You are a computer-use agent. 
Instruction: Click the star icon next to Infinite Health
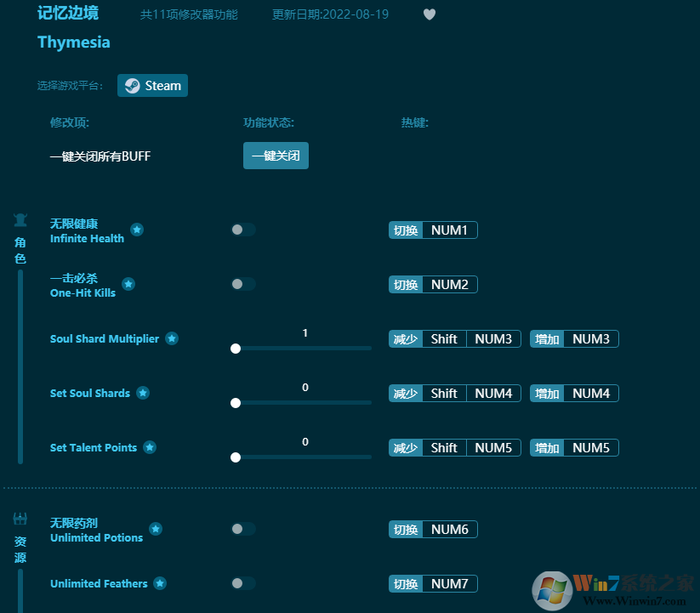tap(137, 230)
